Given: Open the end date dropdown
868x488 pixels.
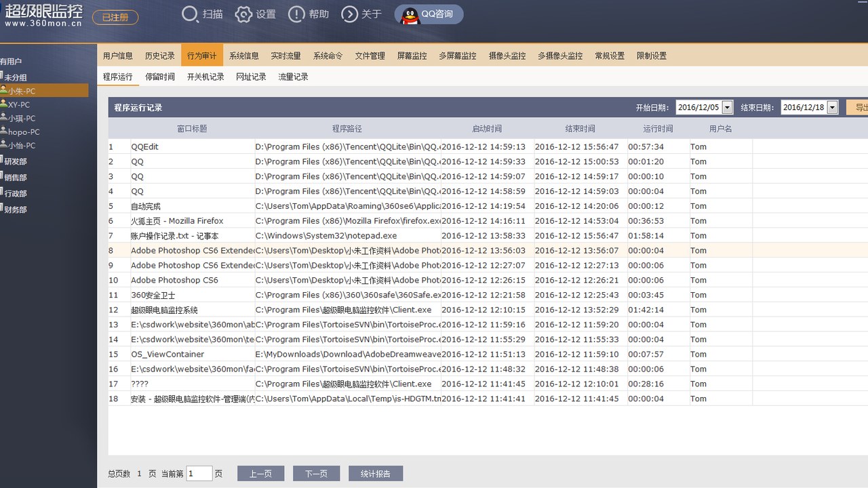Looking at the screenshot, I should (x=832, y=107).
